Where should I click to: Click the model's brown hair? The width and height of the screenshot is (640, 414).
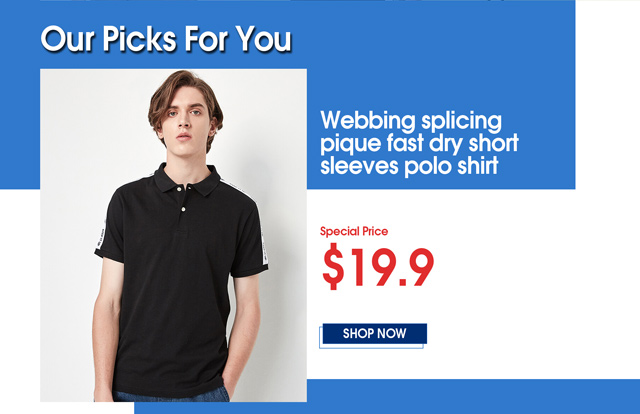tap(184, 92)
